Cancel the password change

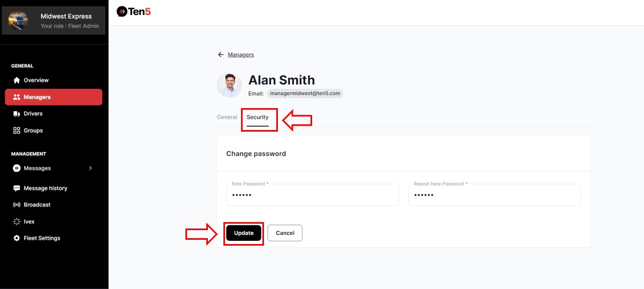point(285,233)
